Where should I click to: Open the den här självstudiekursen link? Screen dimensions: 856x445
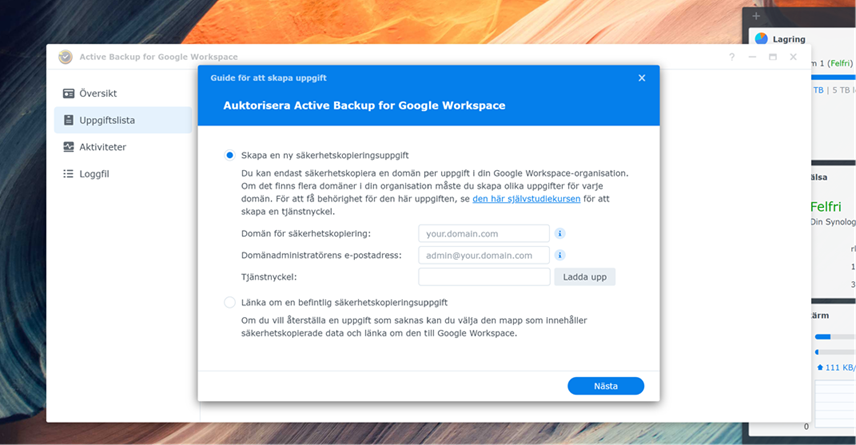pos(526,199)
